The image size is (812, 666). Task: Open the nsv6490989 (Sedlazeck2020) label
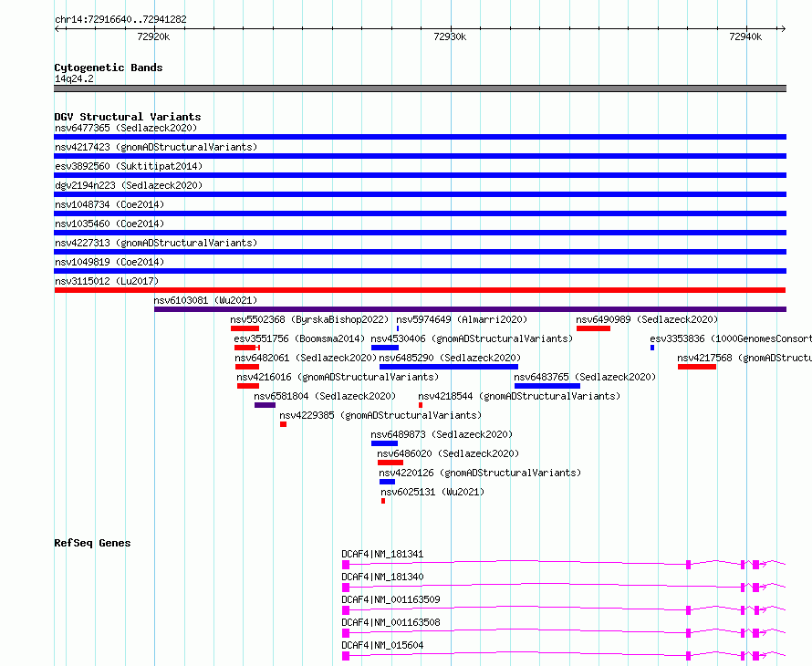pyautogui.click(x=648, y=319)
